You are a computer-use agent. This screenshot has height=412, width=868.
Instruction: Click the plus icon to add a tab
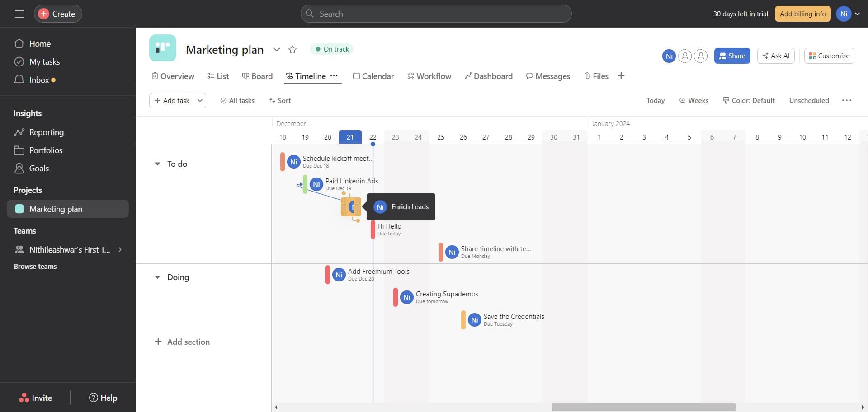click(x=621, y=76)
